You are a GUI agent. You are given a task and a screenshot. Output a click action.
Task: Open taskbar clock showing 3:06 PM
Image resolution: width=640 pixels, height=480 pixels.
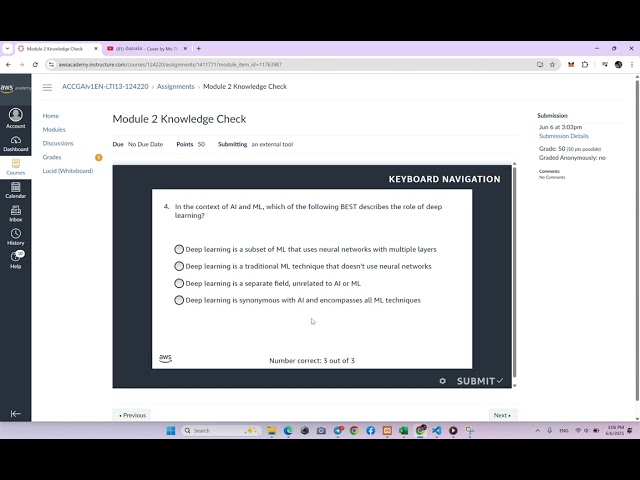[x=615, y=431]
